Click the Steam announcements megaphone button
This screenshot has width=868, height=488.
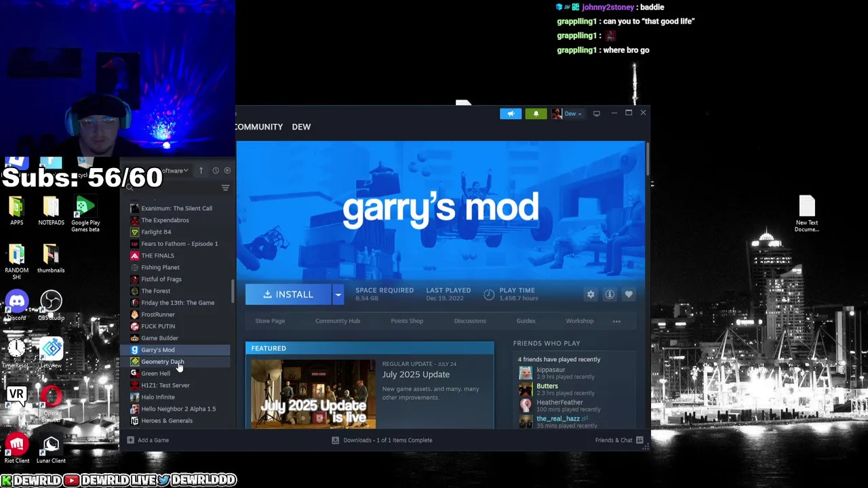pos(511,114)
